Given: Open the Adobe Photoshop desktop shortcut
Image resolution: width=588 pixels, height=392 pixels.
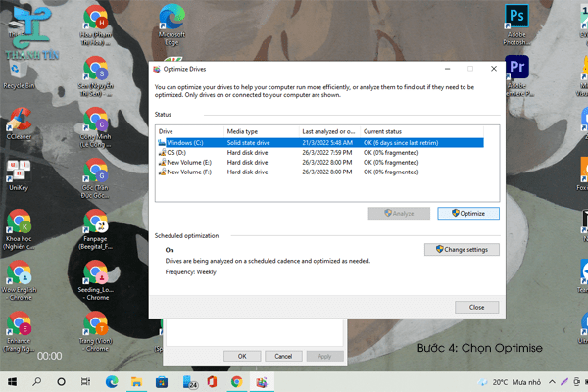Looking at the screenshot, I should [x=514, y=18].
